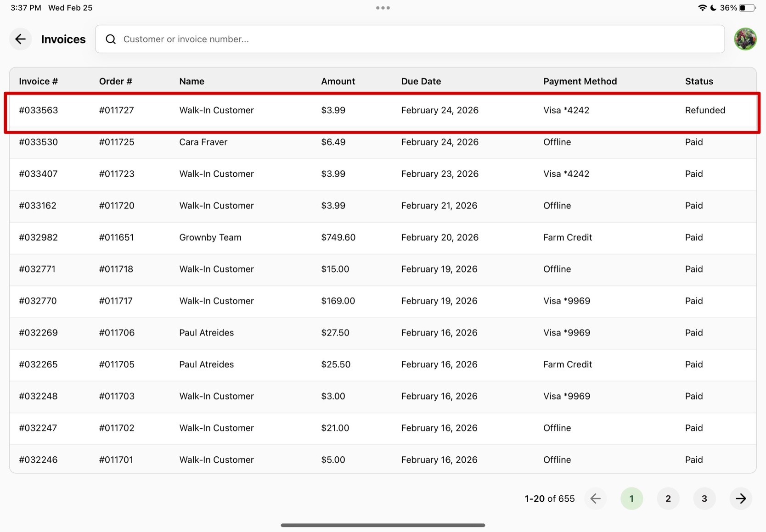This screenshot has height=532, width=766.
Task: Go to next page with right arrow
Action: [740, 498]
